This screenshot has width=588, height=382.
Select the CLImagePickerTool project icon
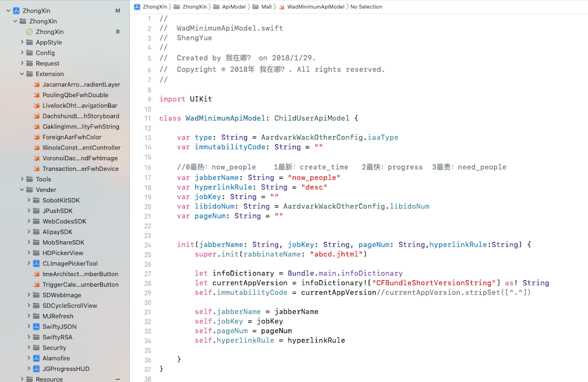tap(36, 264)
